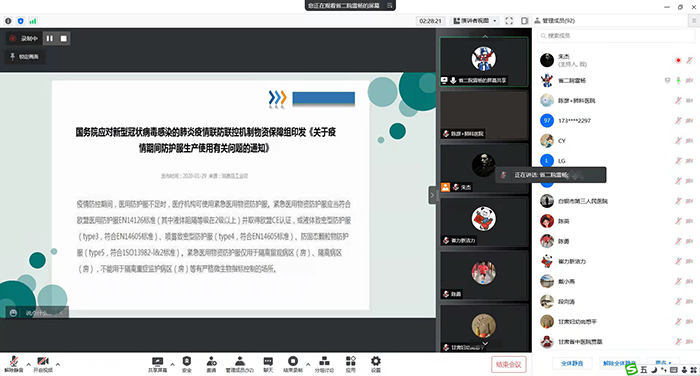Collapse the chat input bar arrow
This screenshot has width=700, height=376.
(x=61, y=313)
